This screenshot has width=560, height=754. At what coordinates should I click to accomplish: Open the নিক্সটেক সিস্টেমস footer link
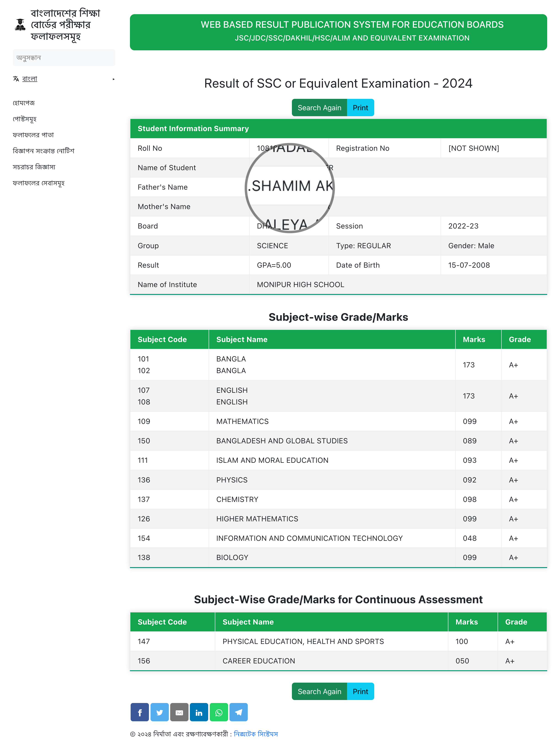256,734
